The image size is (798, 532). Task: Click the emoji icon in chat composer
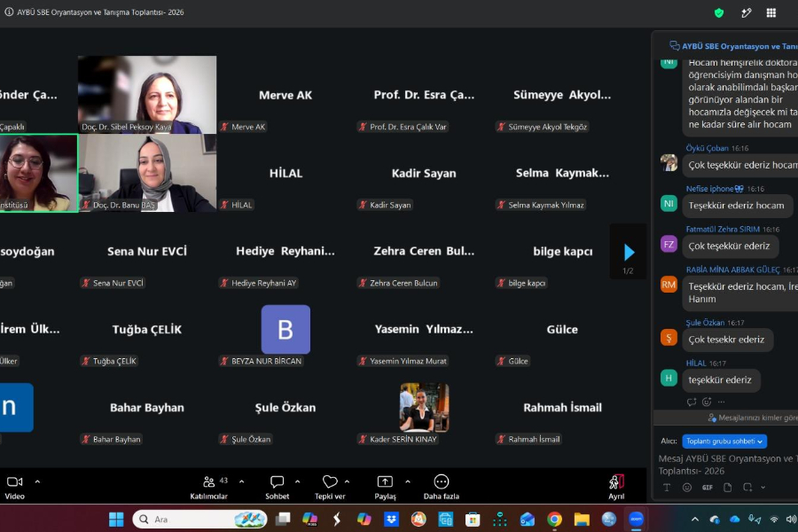687,487
